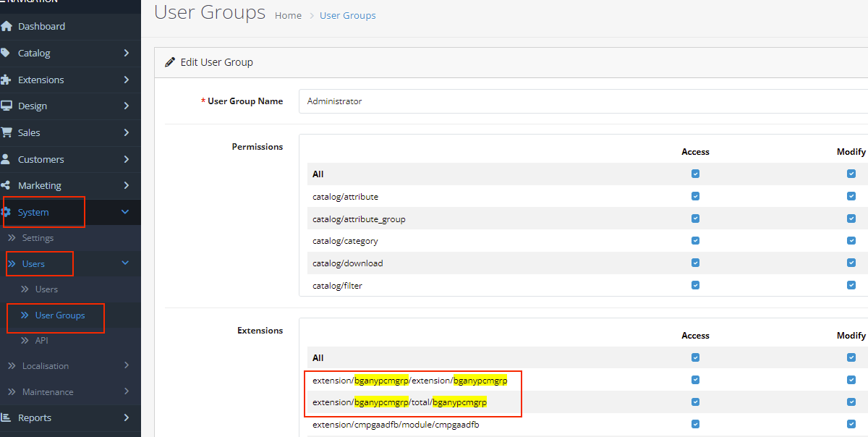This screenshot has width=868, height=437.
Task: Toggle Access for extension/bganypcmgrp/extension/bganypcmgrp
Action: point(695,380)
